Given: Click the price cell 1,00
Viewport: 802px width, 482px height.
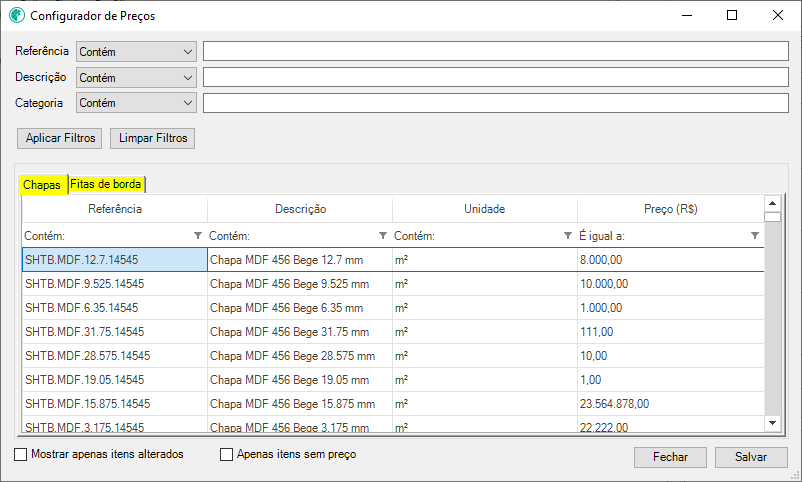Looking at the screenshot, I should 671,380.
